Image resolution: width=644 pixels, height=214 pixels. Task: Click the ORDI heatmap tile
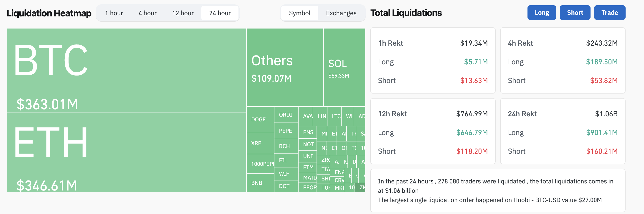[x=286, y=115]
